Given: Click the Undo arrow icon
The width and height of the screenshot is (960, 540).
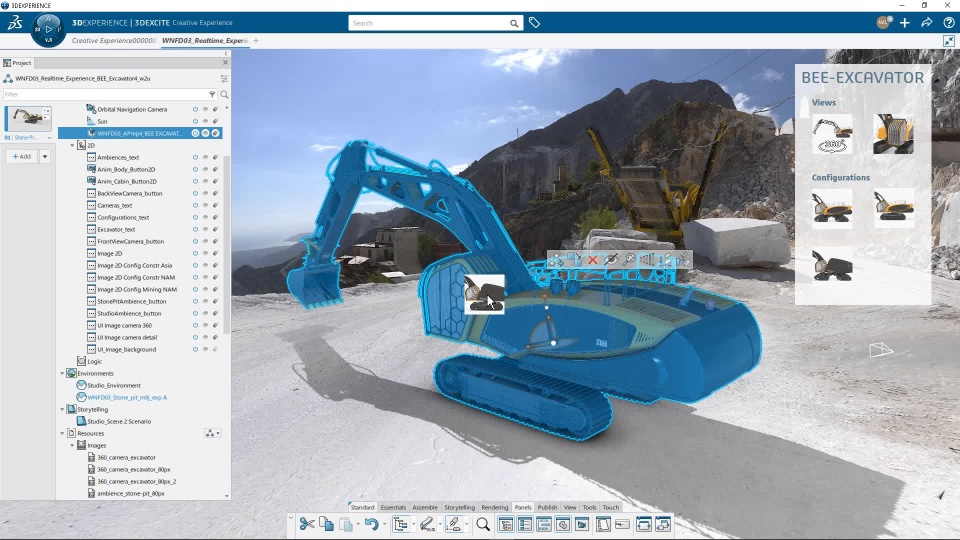Looking at the screenshot, I should tap(371, 524).
